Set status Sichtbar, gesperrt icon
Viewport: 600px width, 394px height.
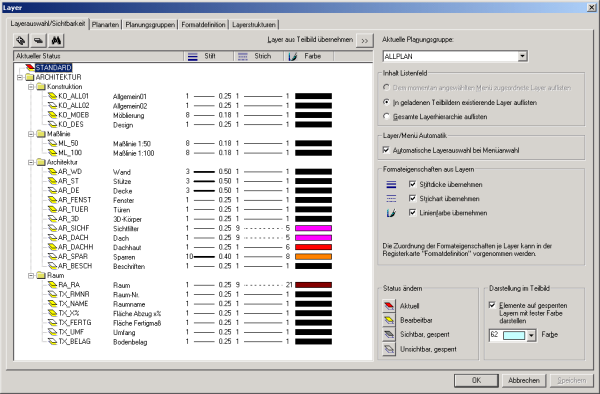point(389,335)
